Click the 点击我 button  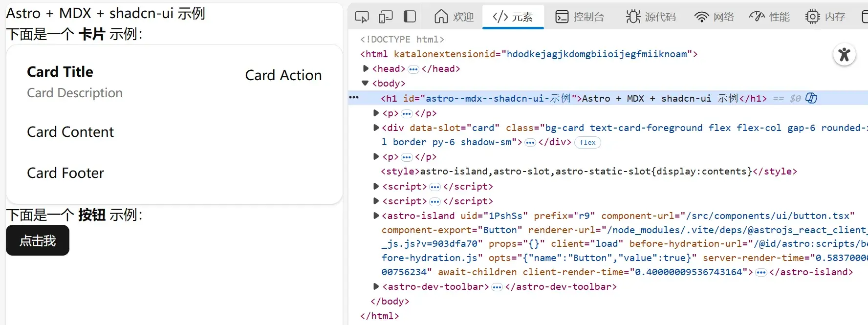tap(38, 240)
